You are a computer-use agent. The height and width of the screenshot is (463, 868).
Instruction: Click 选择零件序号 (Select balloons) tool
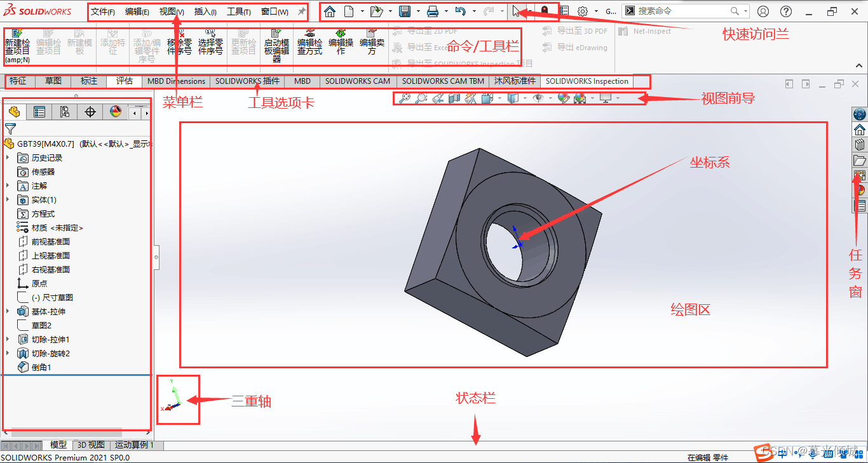210,42
